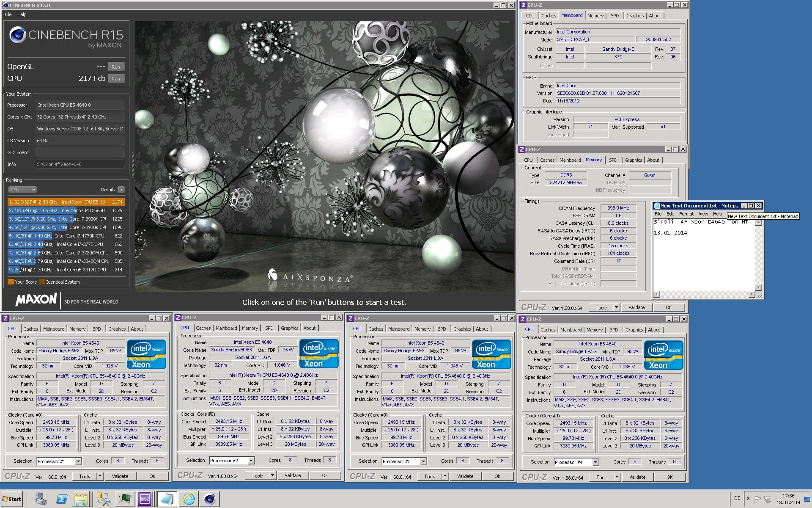812x508 pixels.
Task: Expand Tools dropdown arrow in Memory window
Action: [x=616, y=307]
